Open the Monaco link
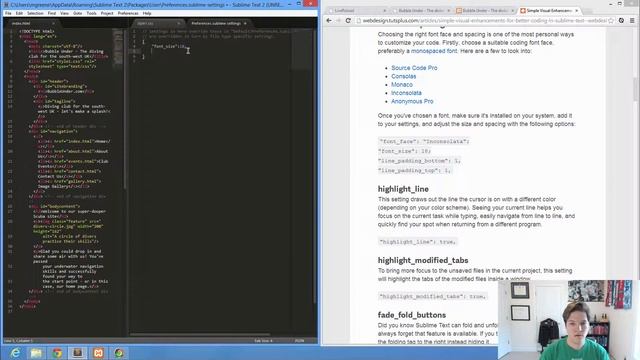The image size is (640, 360). pos(402,84)
